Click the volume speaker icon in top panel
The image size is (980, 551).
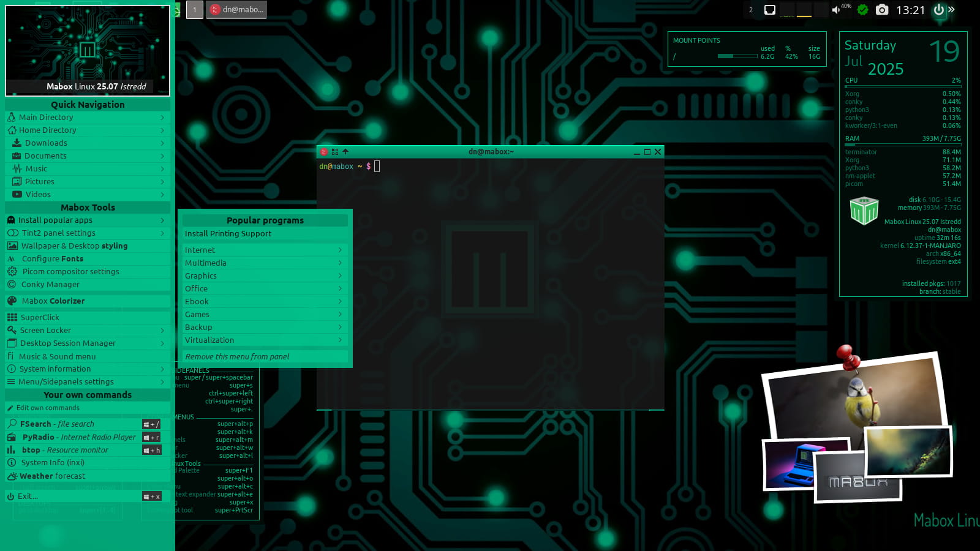[836, 10]
